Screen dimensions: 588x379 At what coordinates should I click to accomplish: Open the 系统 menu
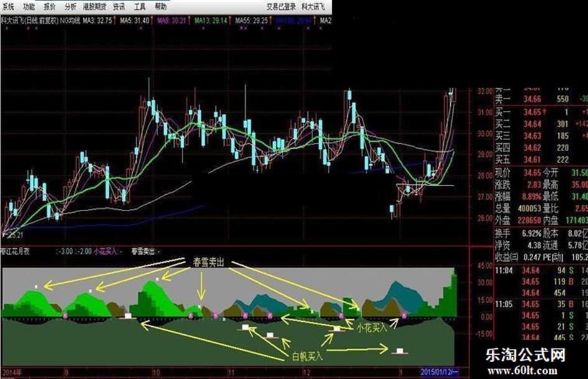point(7,6)
